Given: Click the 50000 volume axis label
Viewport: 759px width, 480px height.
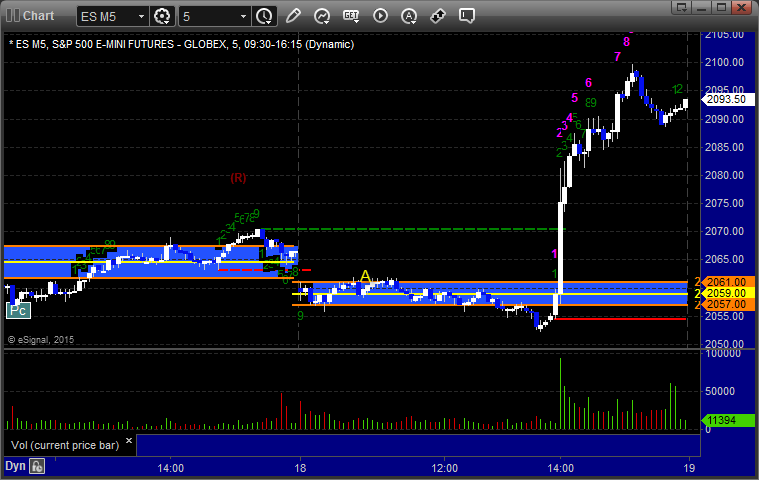Looking at the screenshot, I should (x=720, y=391).
